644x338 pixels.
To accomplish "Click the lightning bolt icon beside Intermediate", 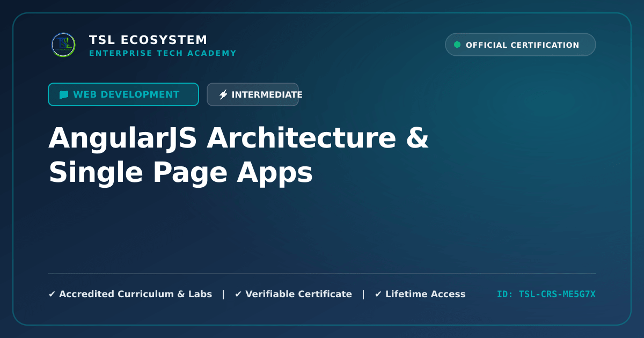I will tap(223, 95).
